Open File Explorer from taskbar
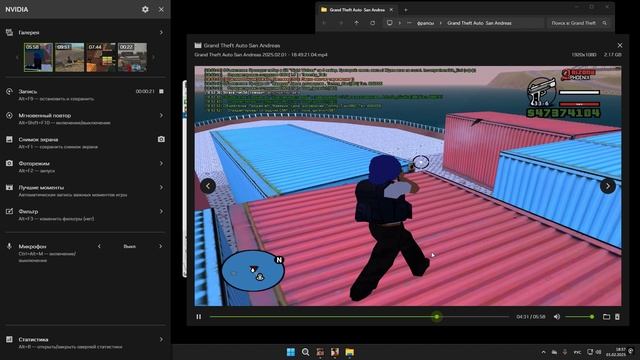 pos(350,352)
